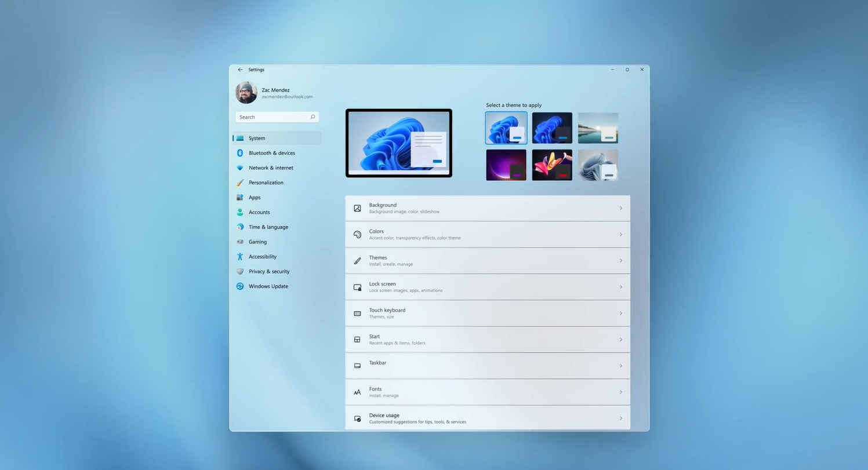Click the Colors palette icon
This screenshot has width=868, height=470.
tap(357, 235)
